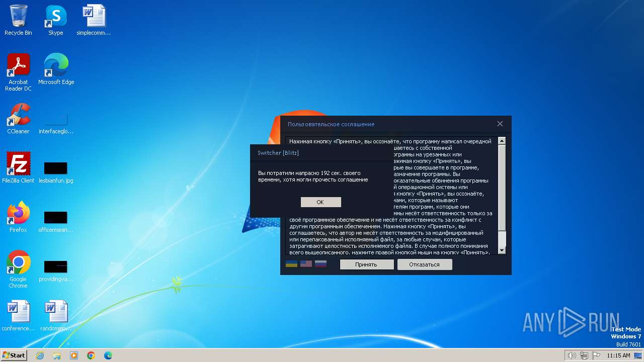Open the FileZilla Client shortcut

click(18, 167)
